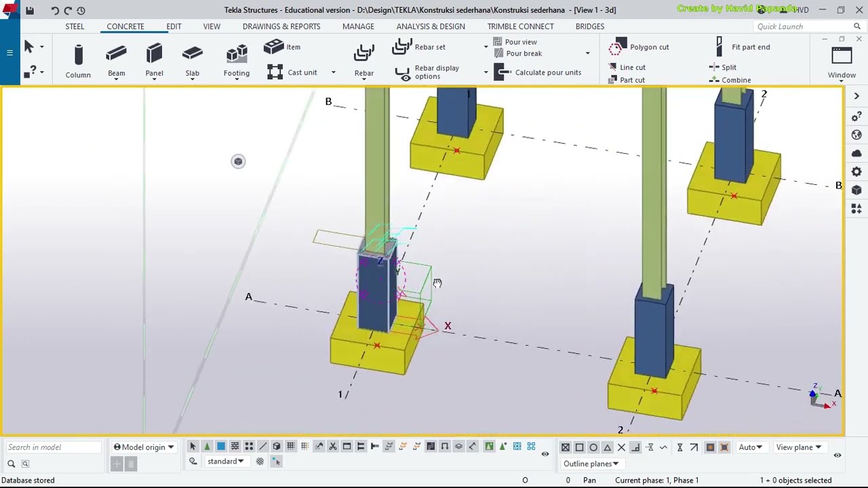This screenshot has height=488, width=868.
Task: Toggle the select components green cone switch
Action: (x=207, y=446)
